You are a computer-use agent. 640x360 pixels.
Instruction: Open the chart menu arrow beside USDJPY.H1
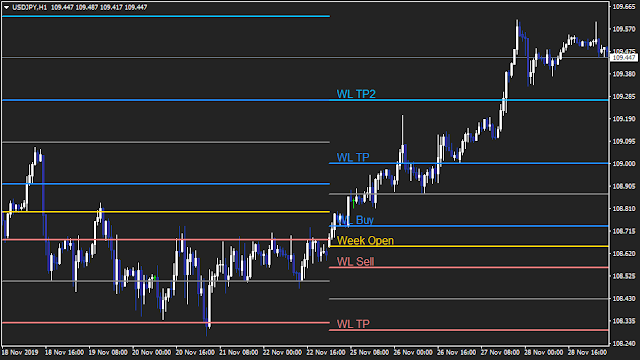(7, 7)
